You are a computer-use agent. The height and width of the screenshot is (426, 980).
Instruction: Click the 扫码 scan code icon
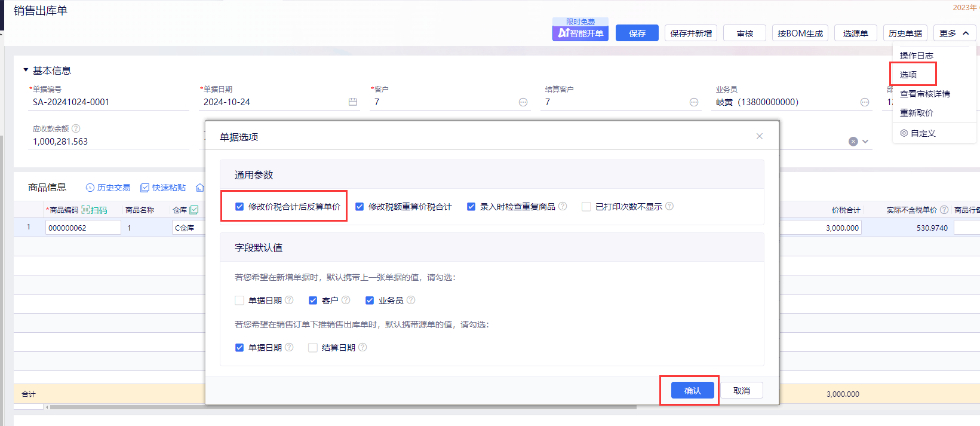point(86,210)
